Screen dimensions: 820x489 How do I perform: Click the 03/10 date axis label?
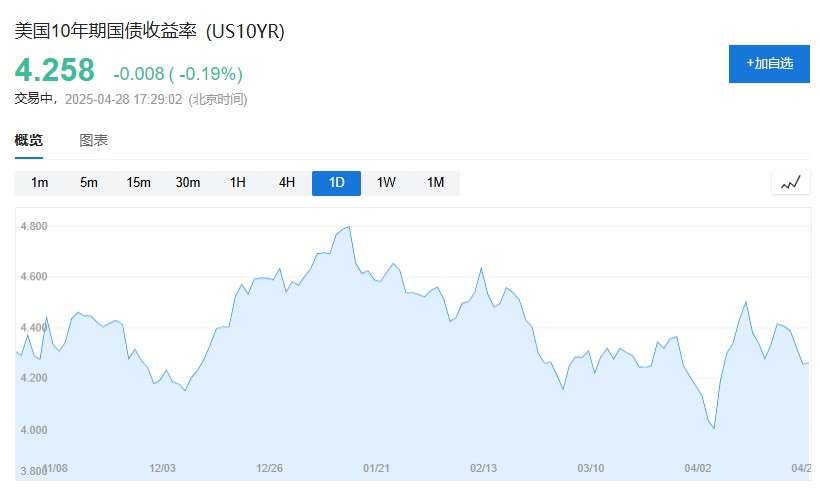coord(591,467)
